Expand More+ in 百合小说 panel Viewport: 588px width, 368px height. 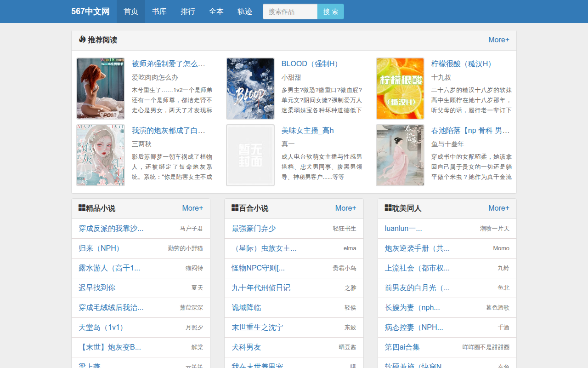click(345, 208)
